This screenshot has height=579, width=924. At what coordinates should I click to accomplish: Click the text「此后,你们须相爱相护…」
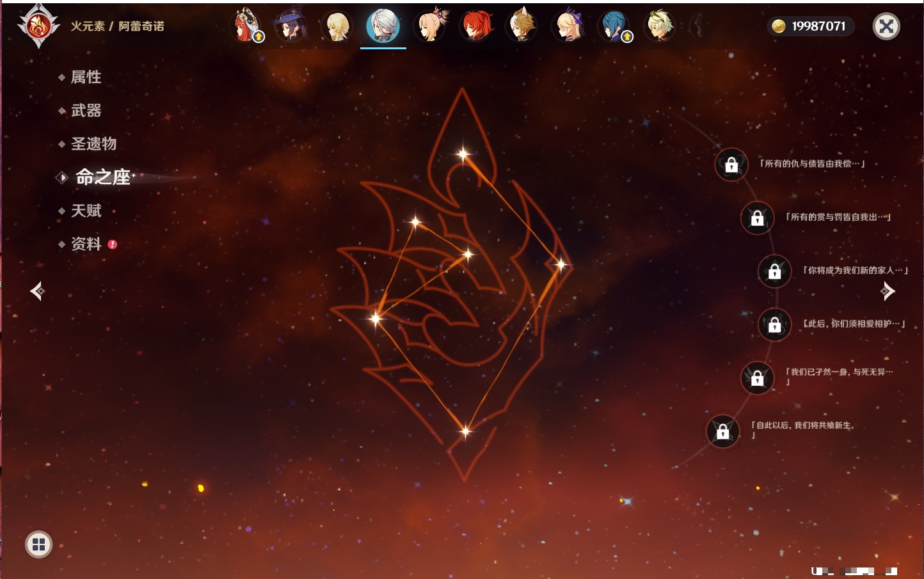pos(854,324)
